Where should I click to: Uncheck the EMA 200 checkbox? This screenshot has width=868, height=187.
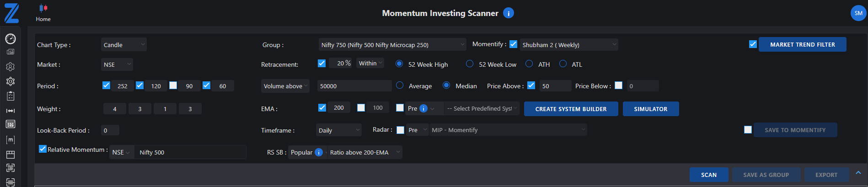(322, 107)
